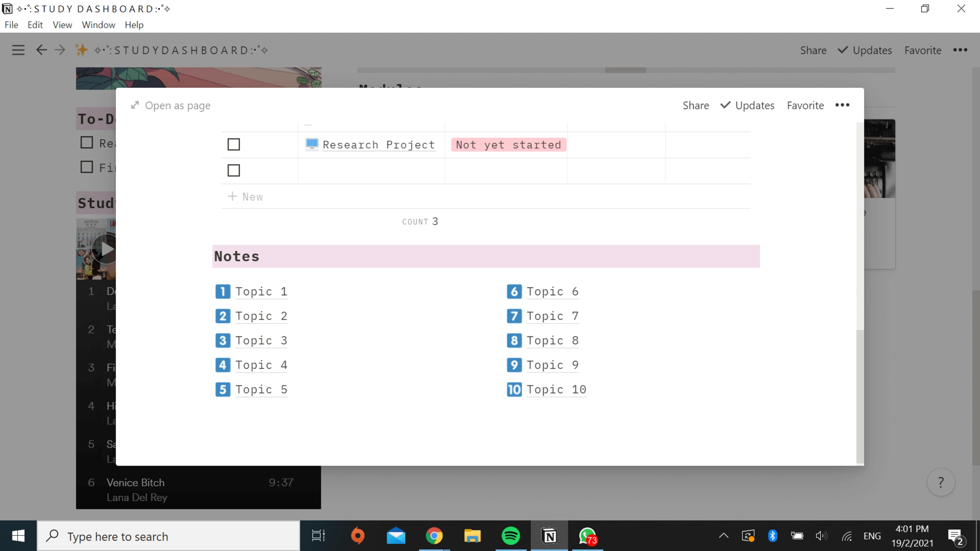The height and width of the screenshot is (551, 980).
Task: Open the question mark help button
Action: (x=941, y=482)
